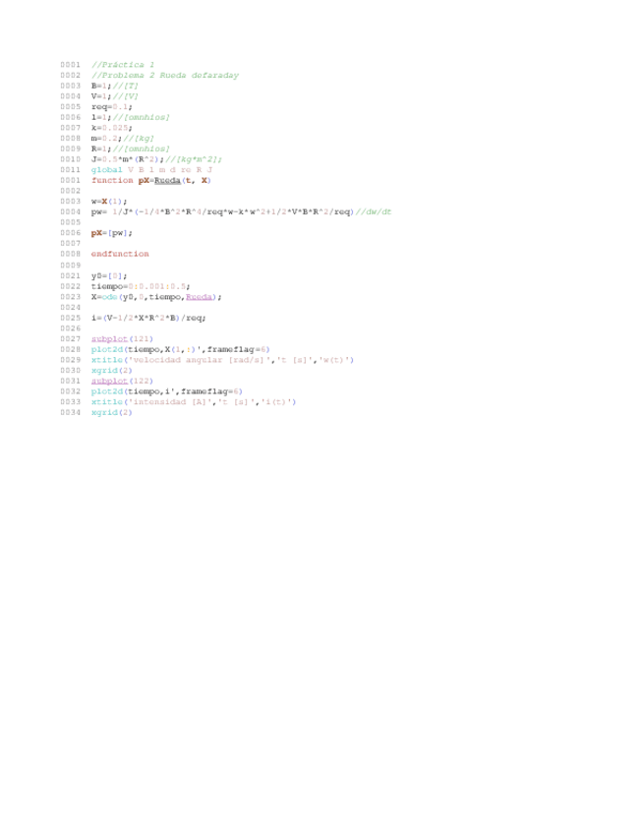Select the line 'm=0.2;//[kg]'
Viewport: 644px width, 834px height.
click(x=123, y=139)
